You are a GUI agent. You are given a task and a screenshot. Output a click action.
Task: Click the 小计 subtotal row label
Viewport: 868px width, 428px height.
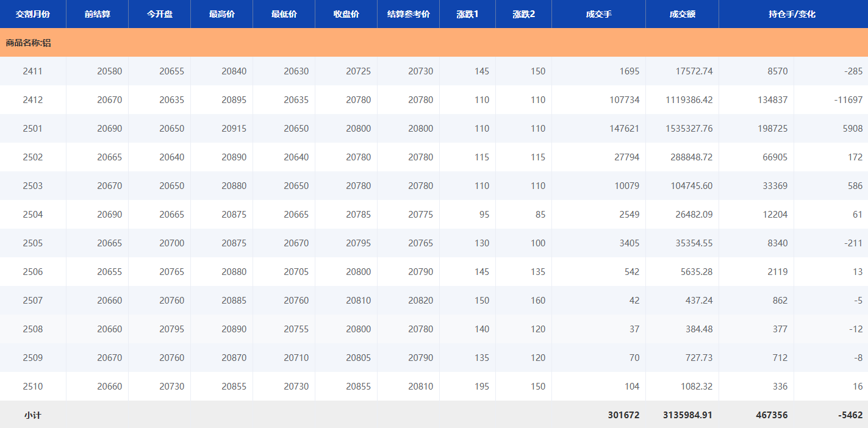tap(33, 415)
